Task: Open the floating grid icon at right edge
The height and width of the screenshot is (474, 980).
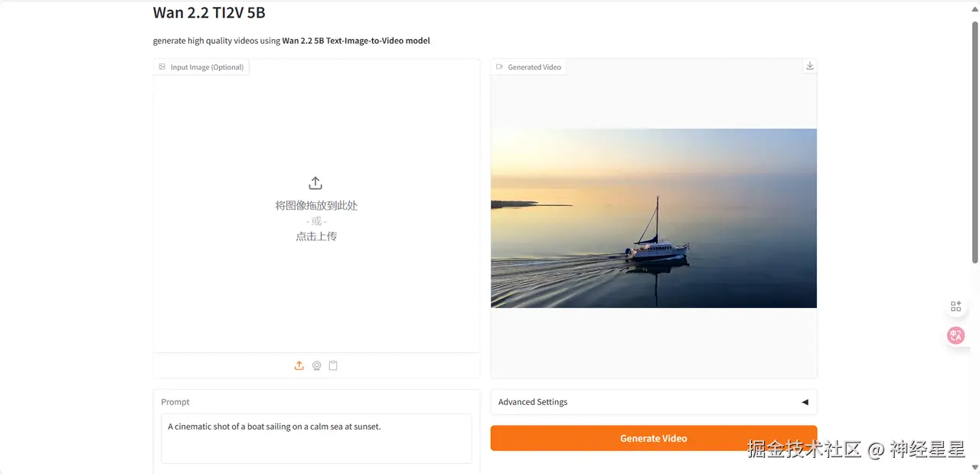Action: [955, 306]
